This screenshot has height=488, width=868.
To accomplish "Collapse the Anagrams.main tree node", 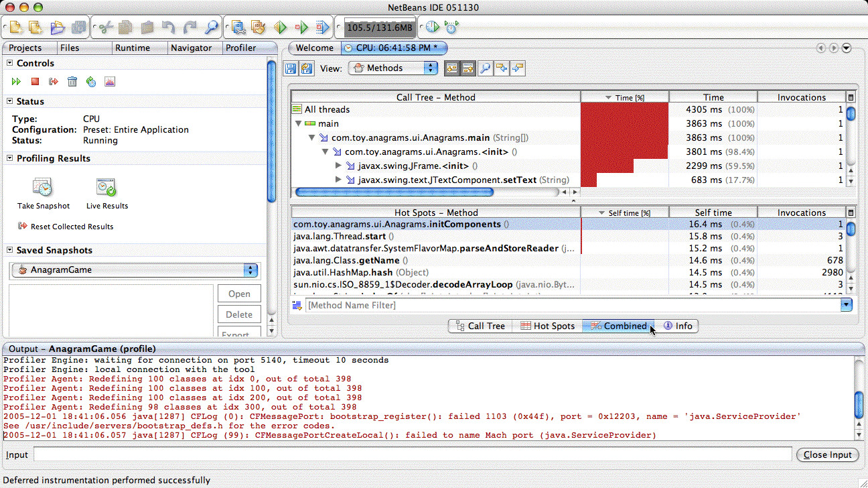I will pyautogui.click(x=311, y=137).
